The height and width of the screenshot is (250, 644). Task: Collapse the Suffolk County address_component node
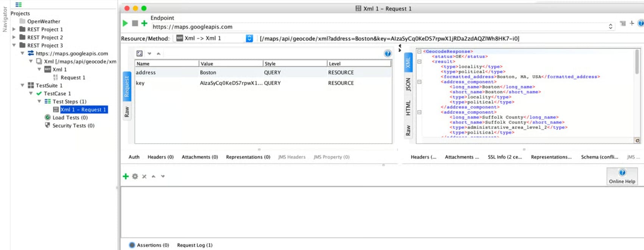click(419, 112)
